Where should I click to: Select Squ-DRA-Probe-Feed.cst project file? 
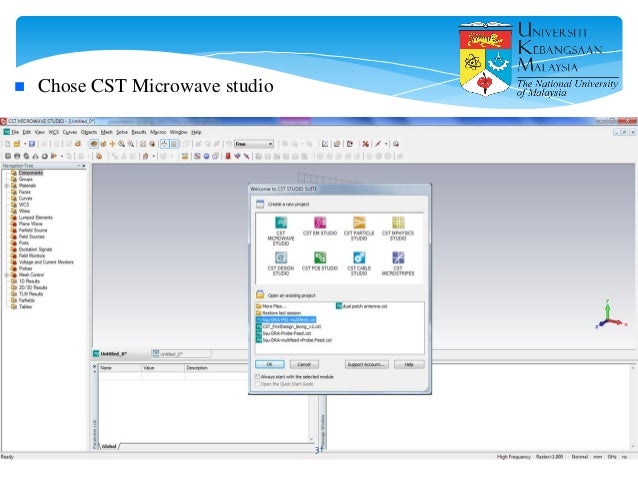[x=284, y=333]
